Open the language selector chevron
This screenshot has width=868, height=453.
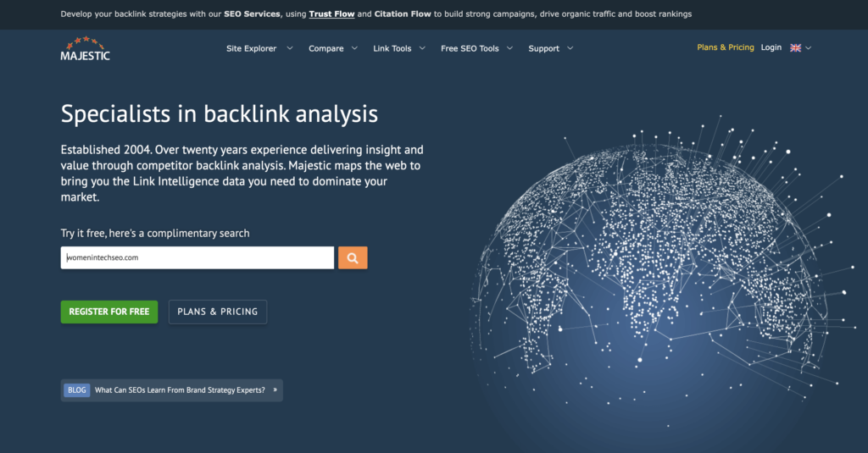[x=808, y=48]
